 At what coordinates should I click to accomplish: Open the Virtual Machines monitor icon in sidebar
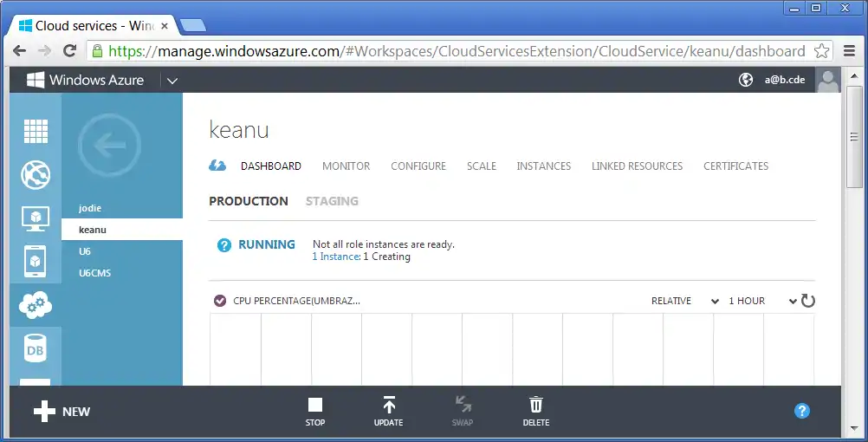point(36,218)
